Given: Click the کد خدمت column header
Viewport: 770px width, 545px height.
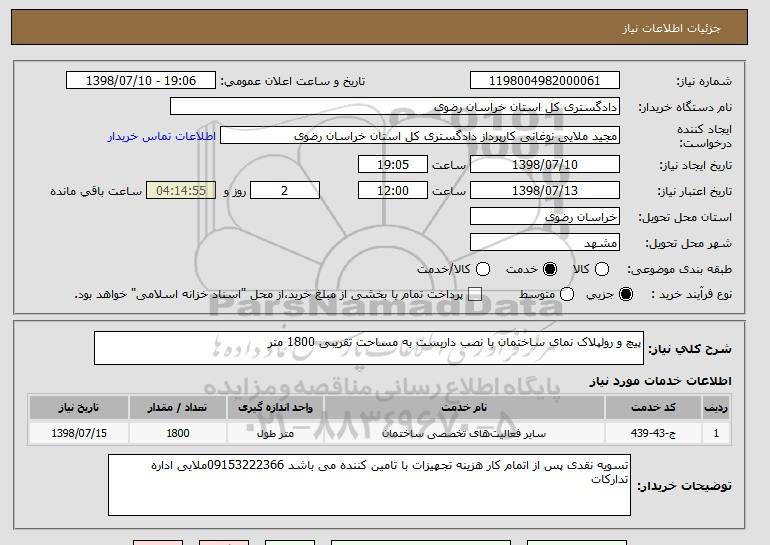Looking at the screenshot, I should (653, 408).
